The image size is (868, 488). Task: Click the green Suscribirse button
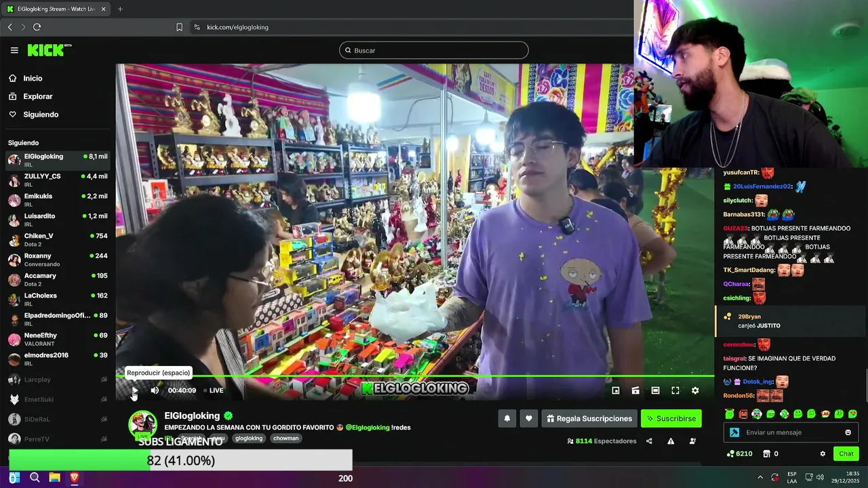click(671, 419)
